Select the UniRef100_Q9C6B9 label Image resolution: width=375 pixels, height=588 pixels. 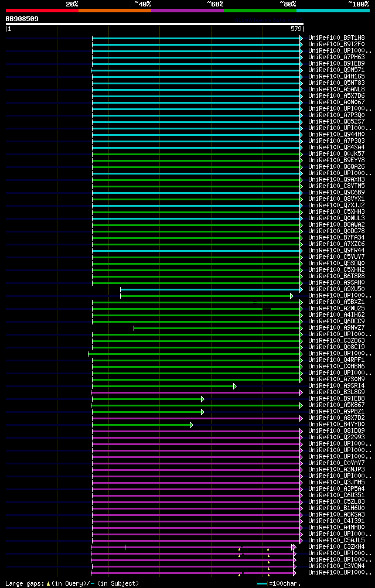pos(336,192)
